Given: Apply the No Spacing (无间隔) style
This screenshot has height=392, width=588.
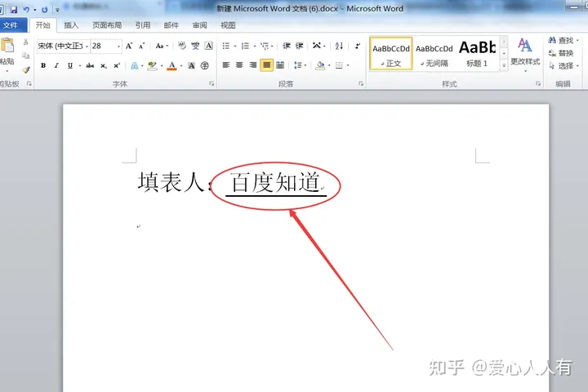Looking at the screenshot, I should [x=434, y=53].
